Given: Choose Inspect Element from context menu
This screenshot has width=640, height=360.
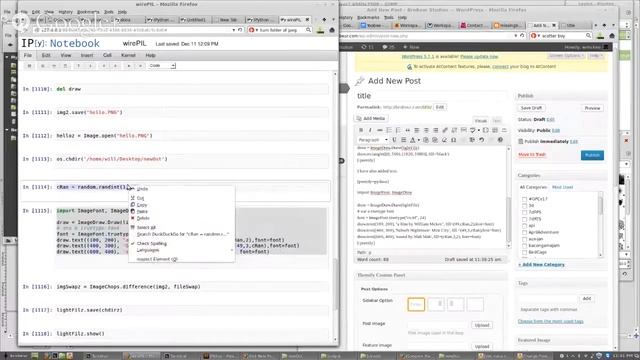Looking at the screenshot, I should [182, 259].
